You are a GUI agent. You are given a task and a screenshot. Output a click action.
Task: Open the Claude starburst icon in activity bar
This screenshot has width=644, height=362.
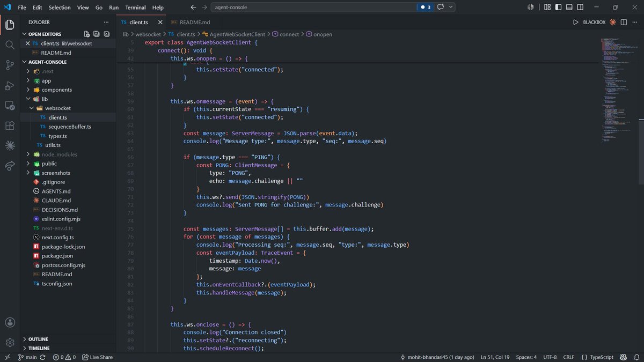tap(10, 145)
